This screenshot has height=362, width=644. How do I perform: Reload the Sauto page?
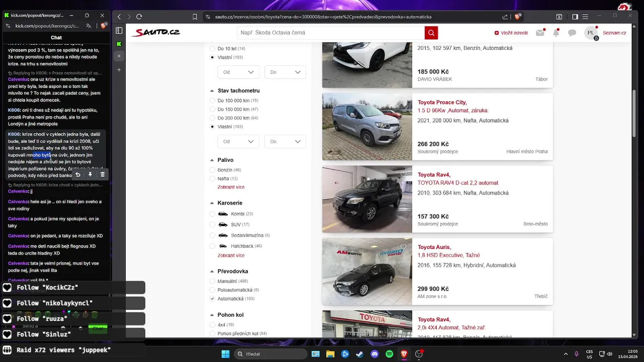(139, 17)
